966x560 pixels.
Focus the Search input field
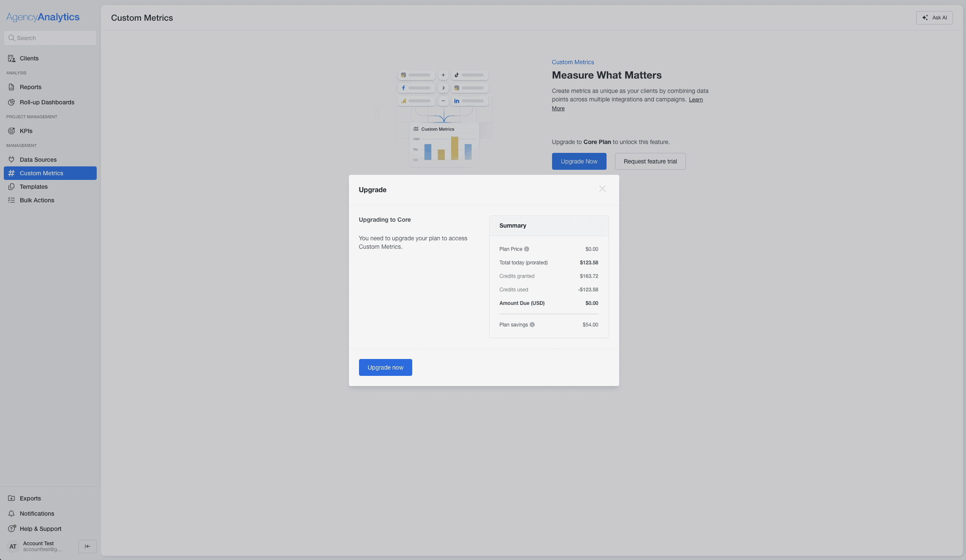tap(50, 38)
